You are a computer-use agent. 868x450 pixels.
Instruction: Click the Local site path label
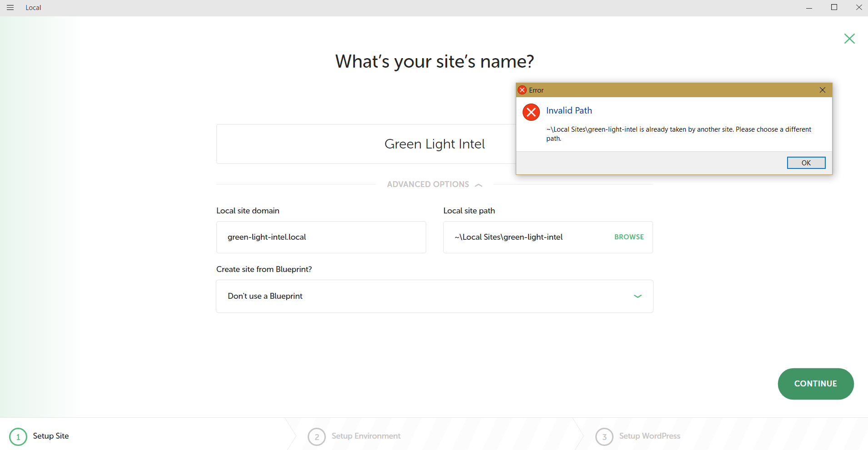[469, 211]
